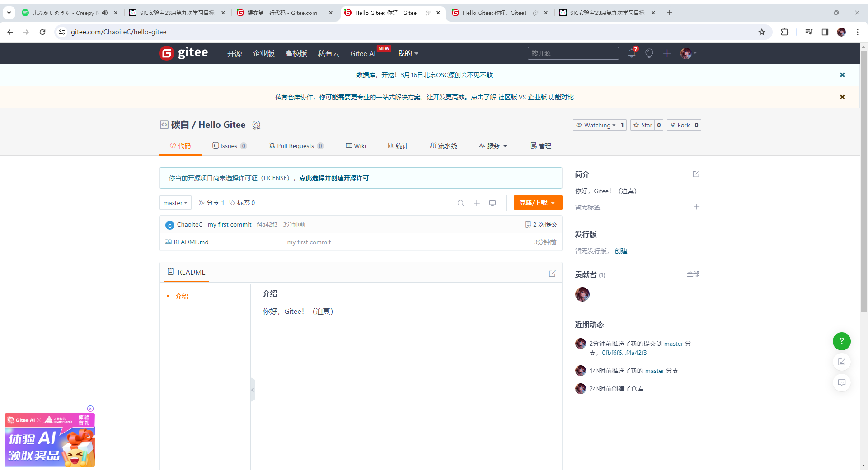Click the create open-source license link
The height and width of the screenshot is (470, 868).
[x=334, y=178]
